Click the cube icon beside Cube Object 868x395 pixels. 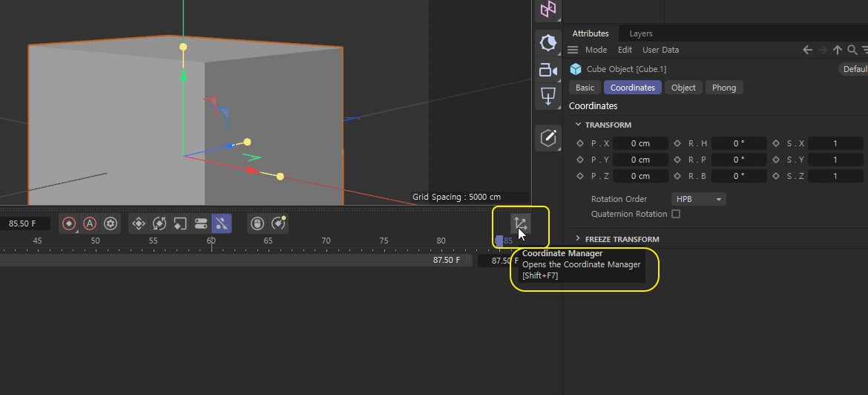click(x=576, y=69)
